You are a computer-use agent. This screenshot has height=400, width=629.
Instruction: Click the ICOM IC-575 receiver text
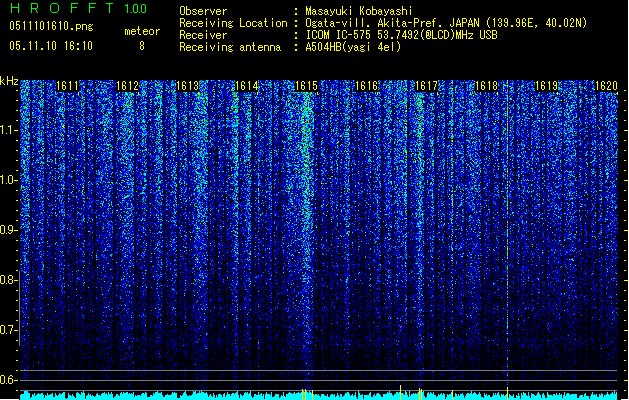401,35
